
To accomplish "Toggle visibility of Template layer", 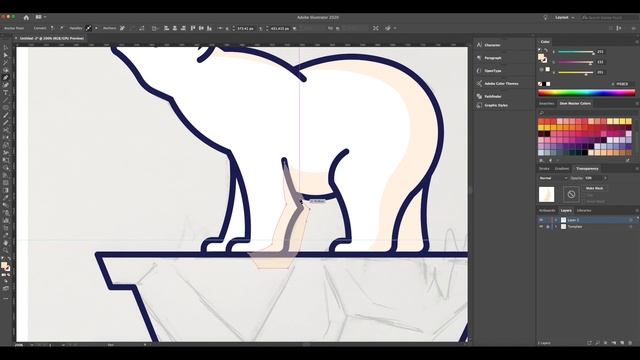I will [541, 227].
